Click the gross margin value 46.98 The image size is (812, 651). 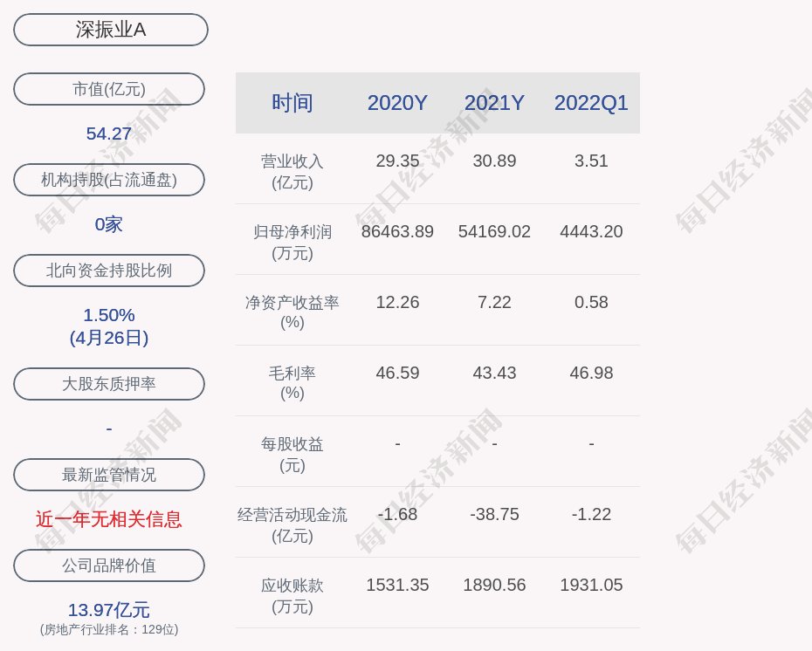[591, 373]
